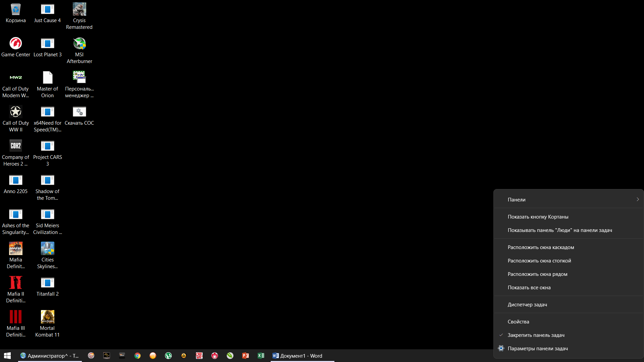The height and width of the screenshot is (362, 644).
Task: Select the Company of Heroes 2 icon
Action: [15, 153]
